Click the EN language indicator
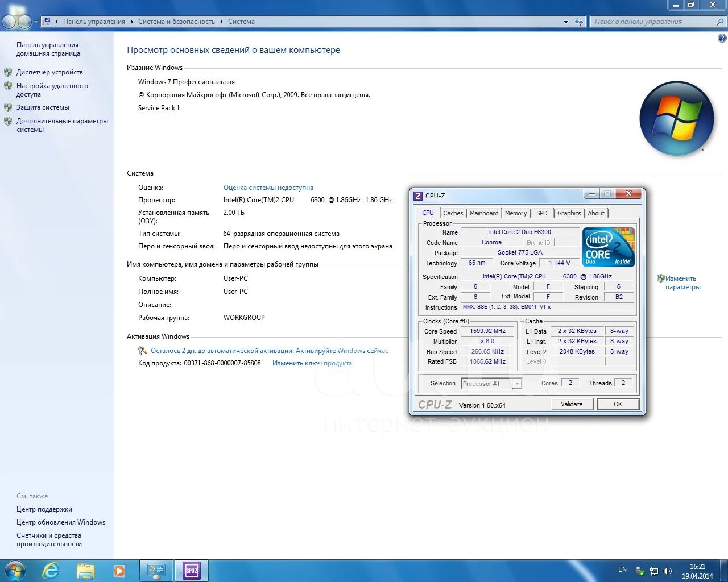The width and height of the screenshot is (728, 582). (622, 569)
